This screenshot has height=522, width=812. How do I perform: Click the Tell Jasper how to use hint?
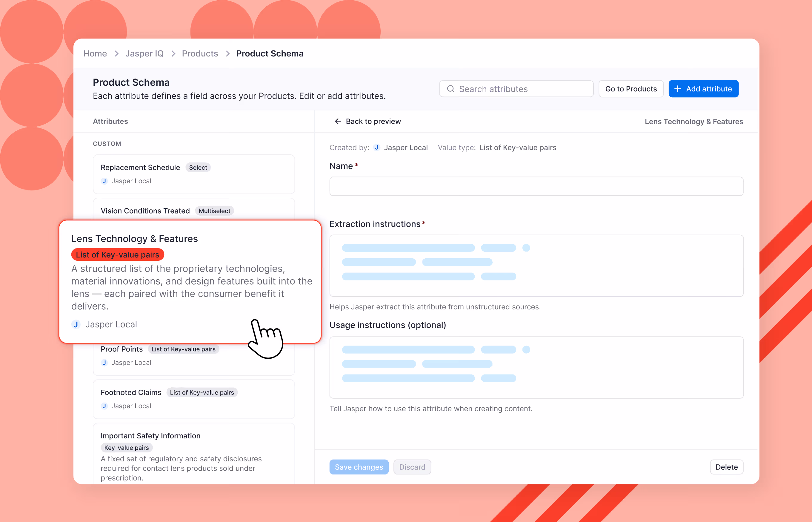pos(431,409)
